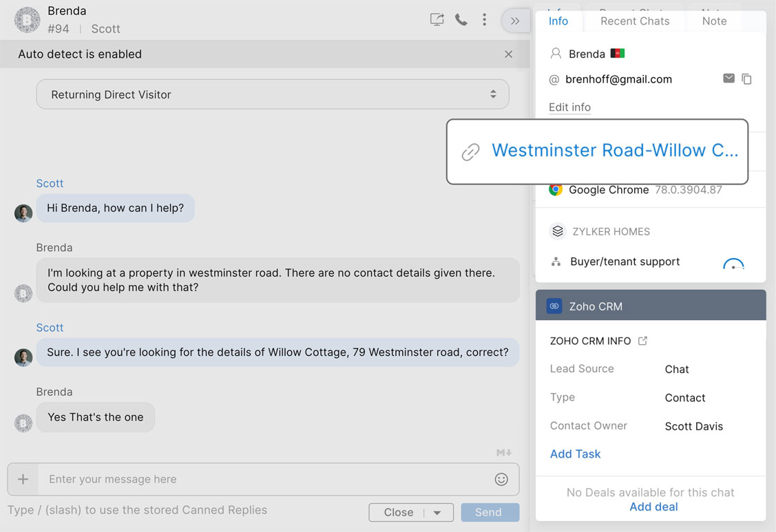Click the Add Task link
The image size is (776, 532).
coord(575,454)
